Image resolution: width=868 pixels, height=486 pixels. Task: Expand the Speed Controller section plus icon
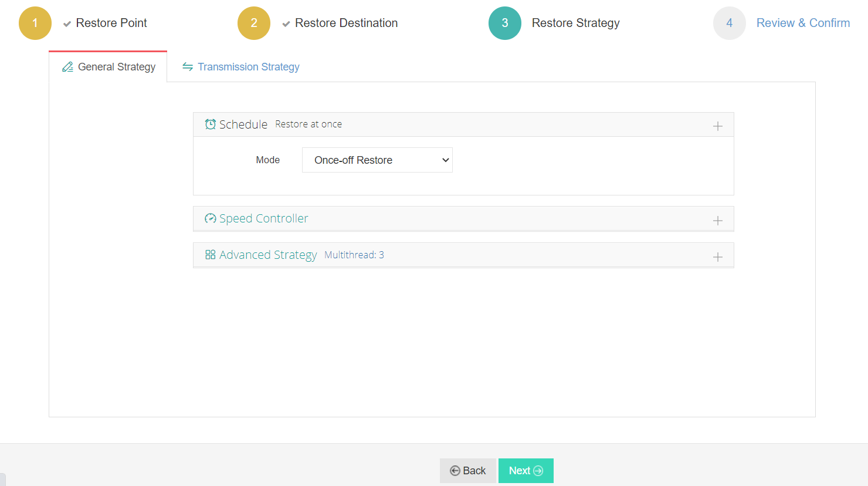click(718, 221)
